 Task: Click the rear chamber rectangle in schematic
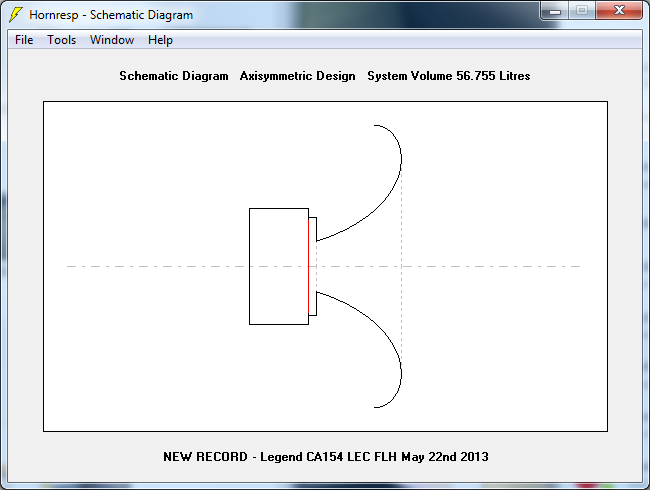[x=279, y=266]
